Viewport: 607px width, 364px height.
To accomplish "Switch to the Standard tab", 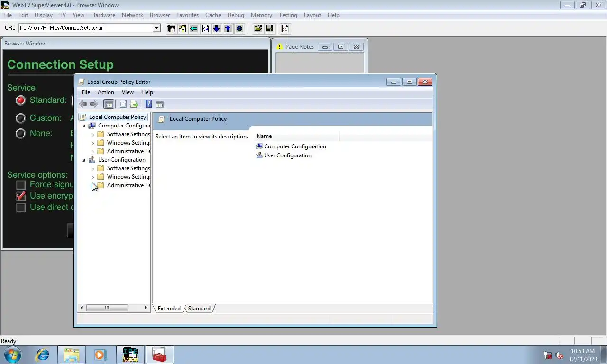I will tap(199, 309).
